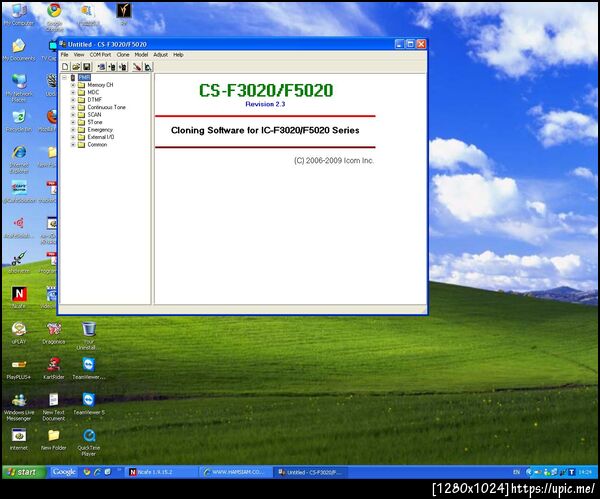Open New Folder desktop icon
This screenshot has width=600, height=499.
[x=54, y=439]
